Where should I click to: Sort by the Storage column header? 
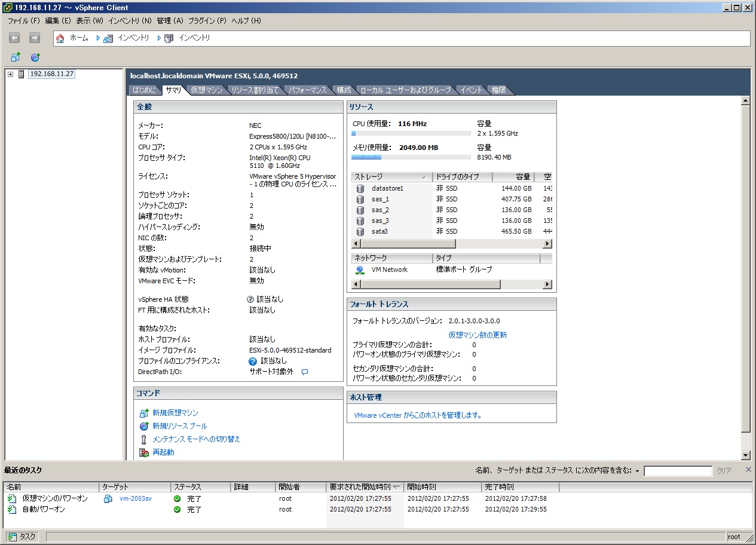coord(392,177)
